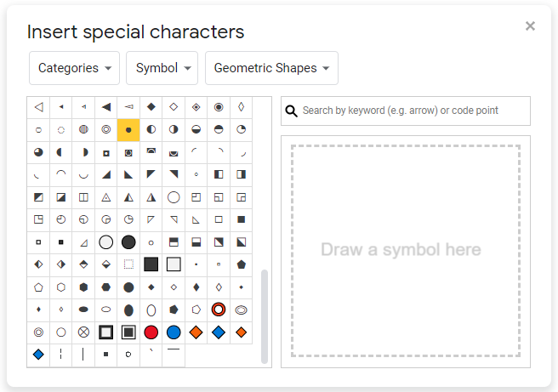Insert the red filled circle symbol
Image resolution: width=558 pixels, height=392 pixels.
[x=151, y=332]
